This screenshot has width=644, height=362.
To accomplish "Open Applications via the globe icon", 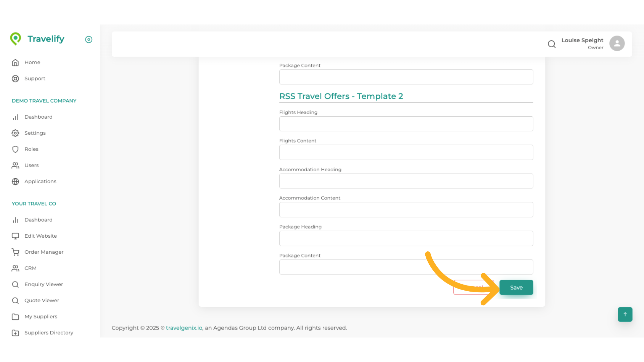I will click(x=15, y=181).
